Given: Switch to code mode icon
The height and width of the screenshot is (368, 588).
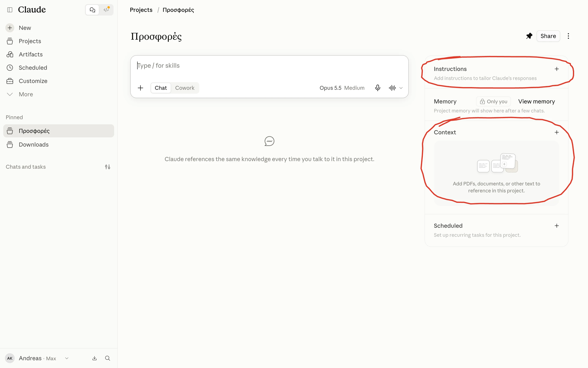Looking at the screenshot, I should pos(106,10).
